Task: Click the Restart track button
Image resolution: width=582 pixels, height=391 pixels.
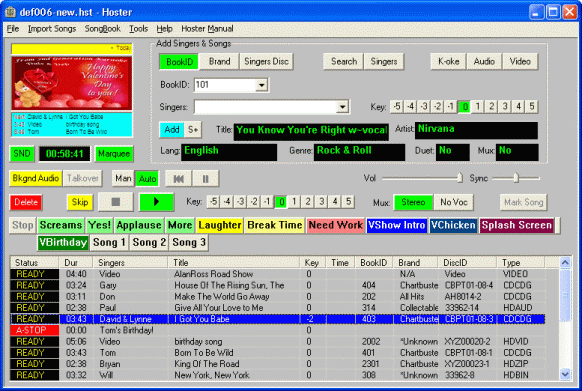Action: click(x=179, y=179)
